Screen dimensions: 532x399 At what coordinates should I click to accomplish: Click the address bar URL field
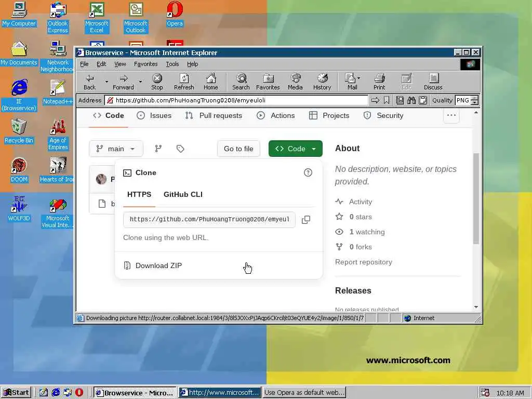click(236, 100)
